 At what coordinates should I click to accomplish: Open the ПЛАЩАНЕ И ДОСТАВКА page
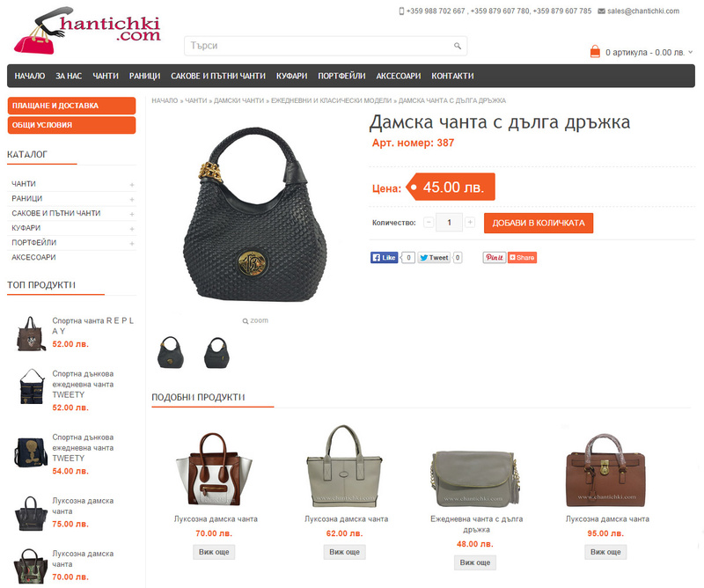pos(72,106)
